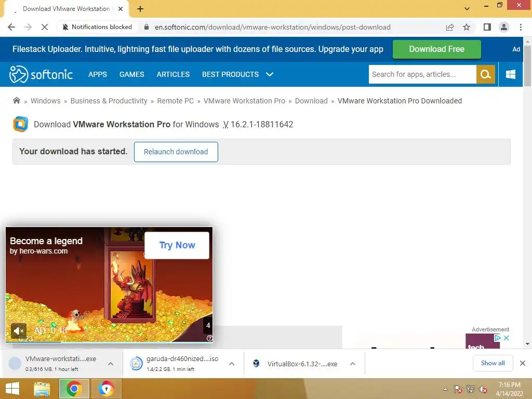Viewport: 532px width, 399px height.
Task: Click the Search for apps input field
Action: [x=422, y=74]
